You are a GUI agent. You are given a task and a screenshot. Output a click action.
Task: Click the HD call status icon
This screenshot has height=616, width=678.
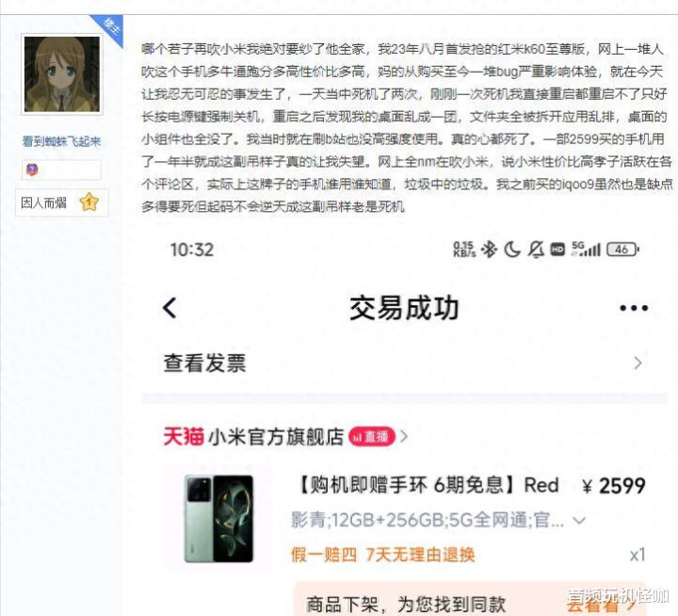click(557, 250)
